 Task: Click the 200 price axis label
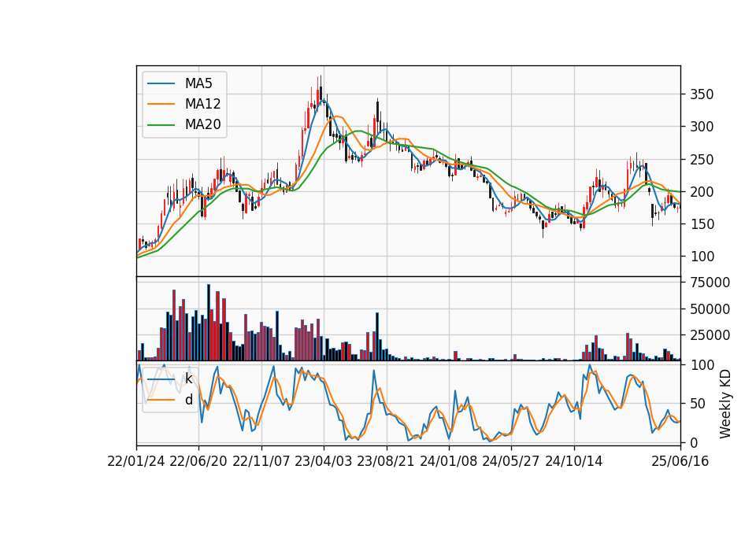(x=702, y=192)
